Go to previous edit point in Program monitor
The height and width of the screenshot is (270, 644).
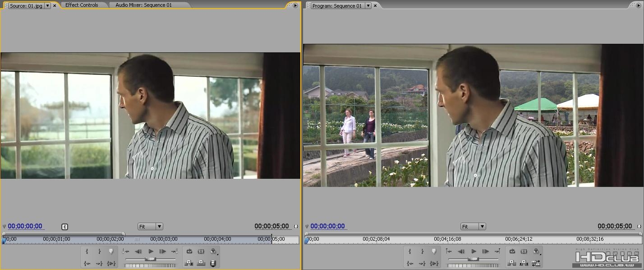(449, 251)
